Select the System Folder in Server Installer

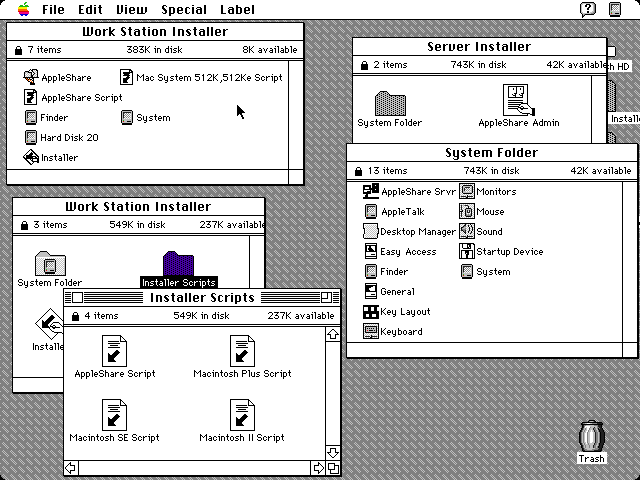click(389, 103)
